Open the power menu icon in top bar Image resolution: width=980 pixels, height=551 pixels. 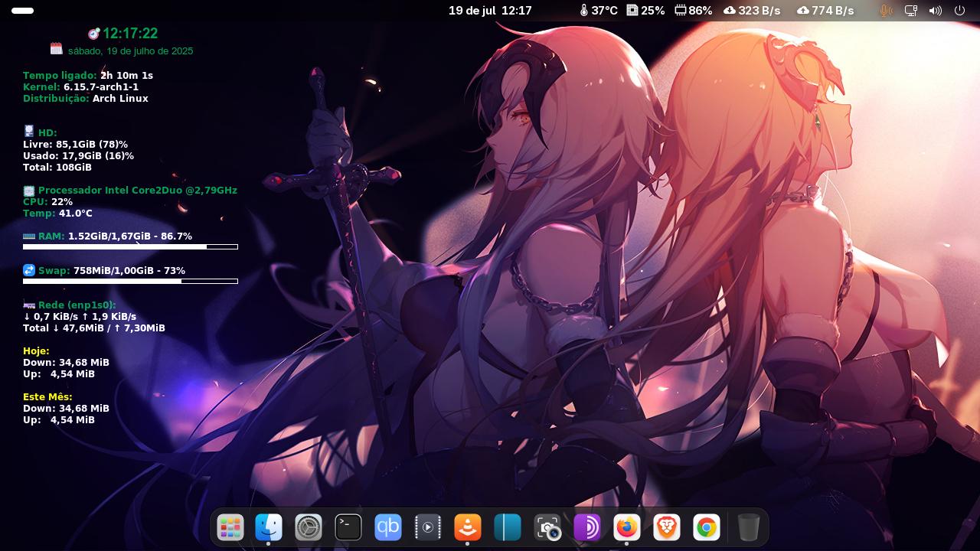[x=959, y=11]
